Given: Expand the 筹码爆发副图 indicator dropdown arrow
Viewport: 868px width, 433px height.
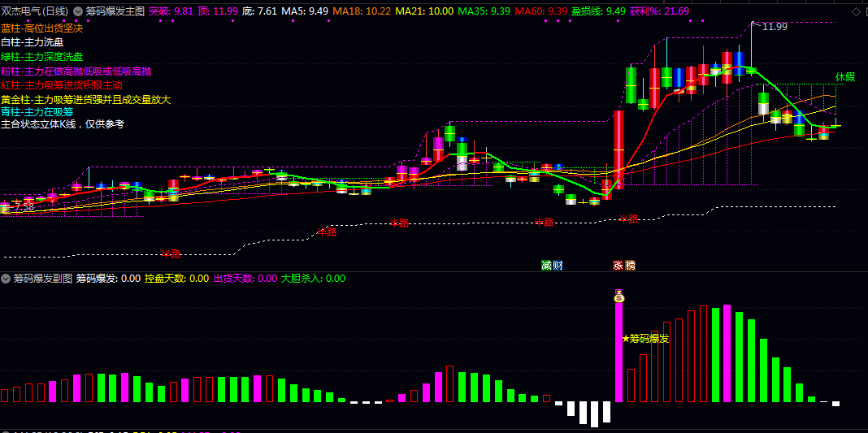Looking at the screenshot, I should point(7,278).
